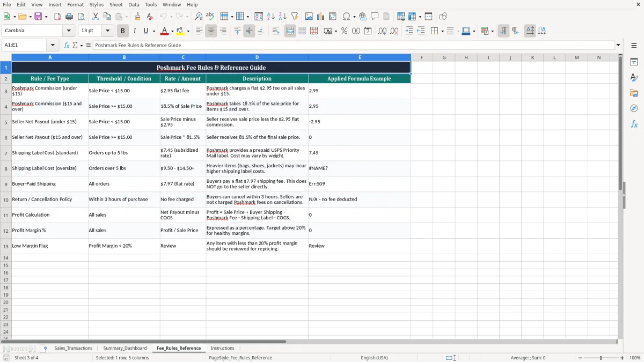Screen dimensions: 644x362
Task: Open Find & Replace icon
Action: tap(199, 17)
